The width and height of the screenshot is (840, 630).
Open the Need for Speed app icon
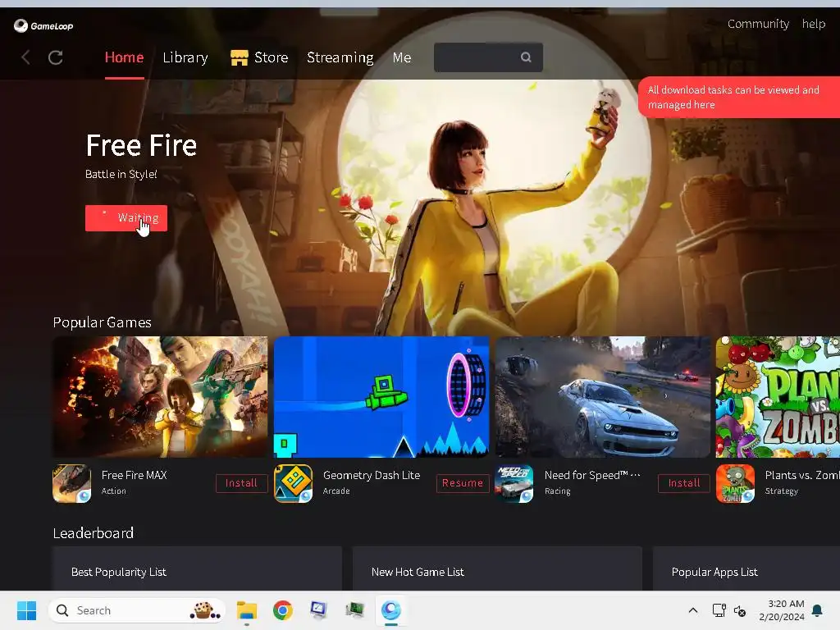coord(514,483)
